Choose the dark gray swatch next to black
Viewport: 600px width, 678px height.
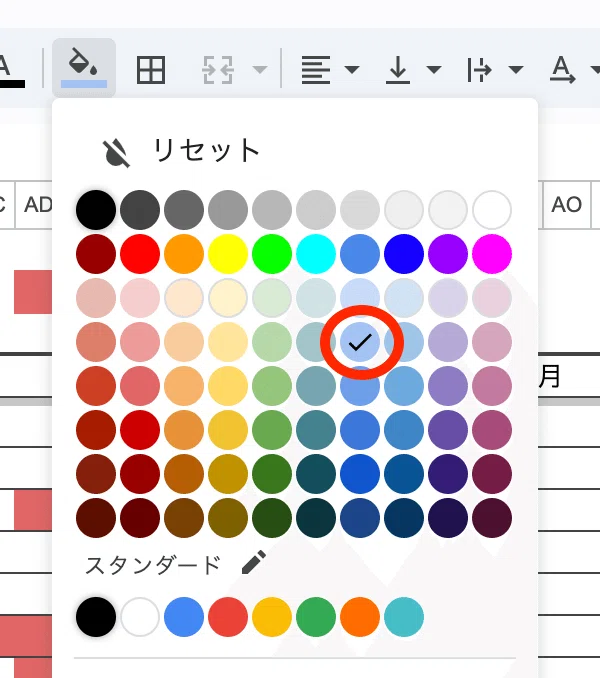140,210
